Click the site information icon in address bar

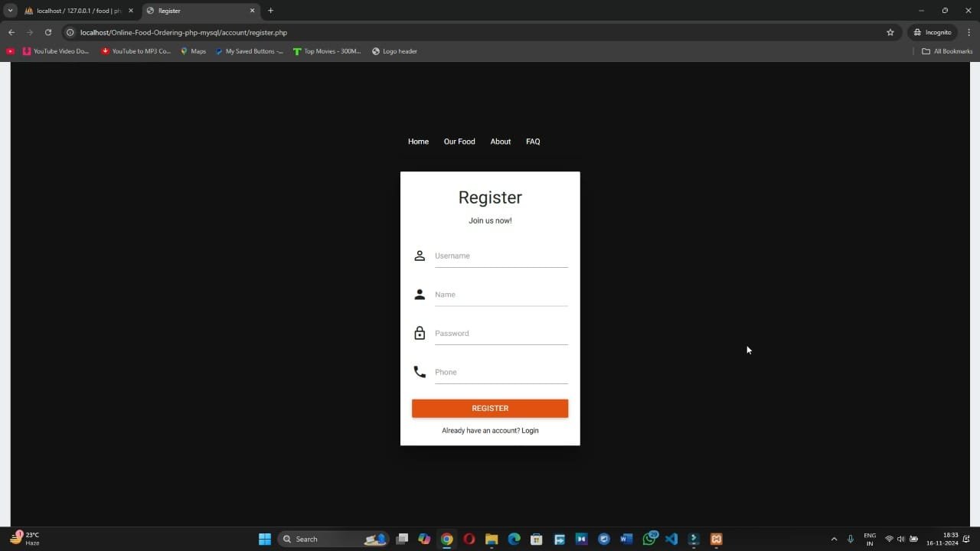pos(70,32)
